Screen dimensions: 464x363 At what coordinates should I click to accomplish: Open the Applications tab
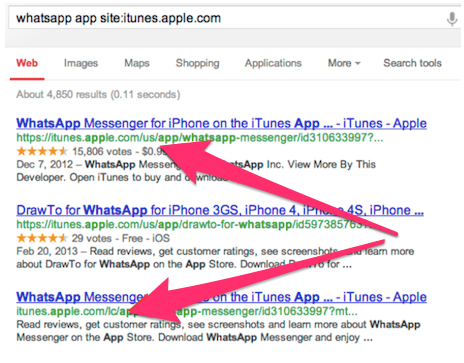(x=273, y=63)
